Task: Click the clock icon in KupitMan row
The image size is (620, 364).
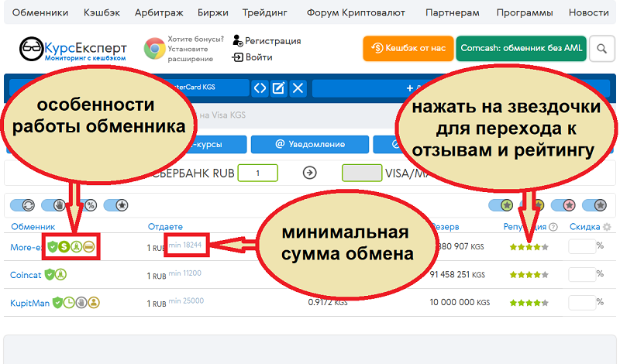Action: [69, 303]
